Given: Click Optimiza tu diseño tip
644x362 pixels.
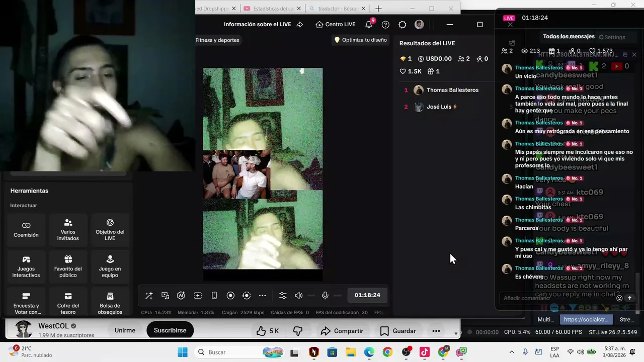Looking at the screenshot, I should [361, 40].
